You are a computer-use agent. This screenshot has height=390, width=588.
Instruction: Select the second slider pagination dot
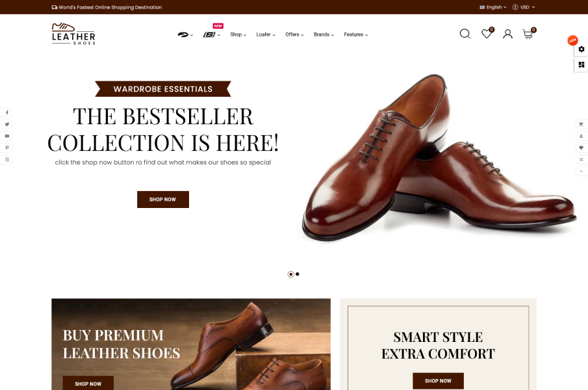[298, 274]
